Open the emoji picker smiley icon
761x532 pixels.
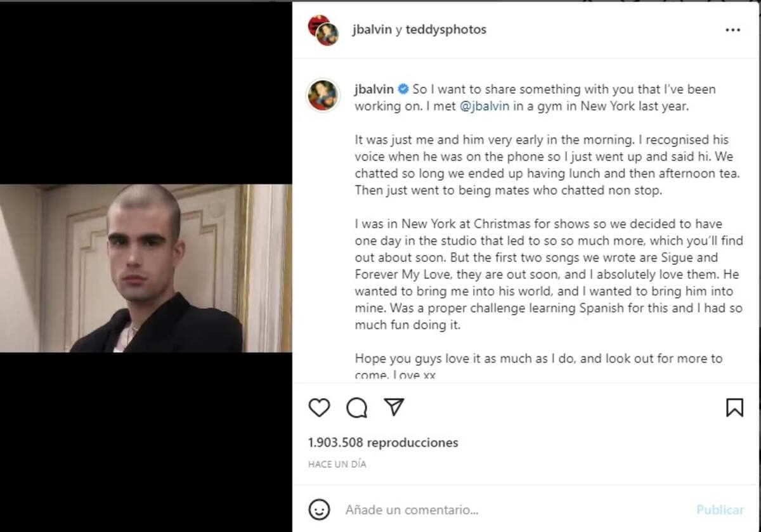tap(319, 509)
